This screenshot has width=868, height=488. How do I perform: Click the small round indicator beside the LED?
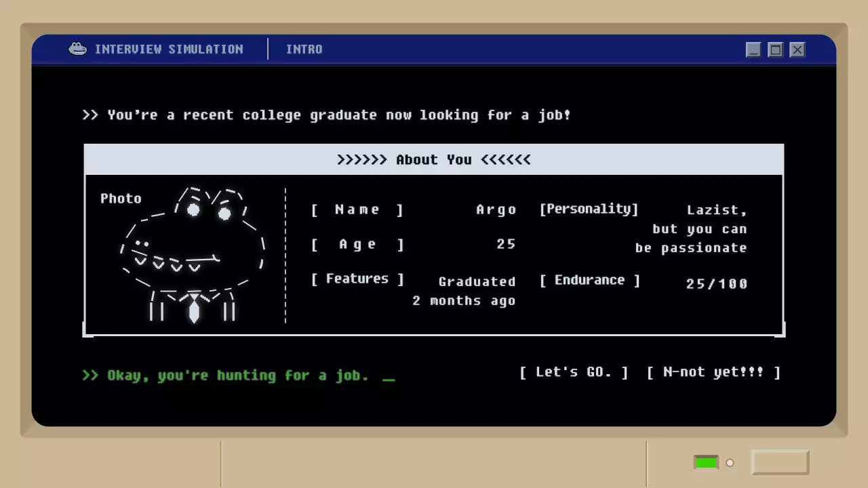[x=730, y=463]
